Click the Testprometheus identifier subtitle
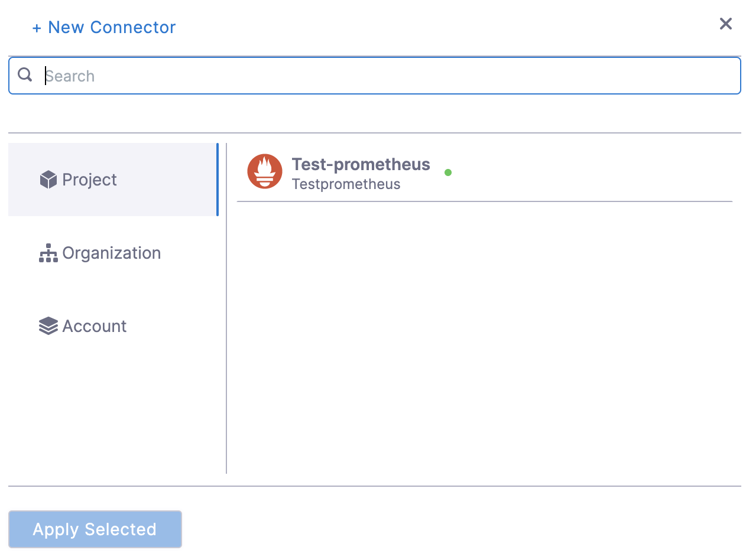Viewport: 746px width, 560px height. (x=346, y=184)
